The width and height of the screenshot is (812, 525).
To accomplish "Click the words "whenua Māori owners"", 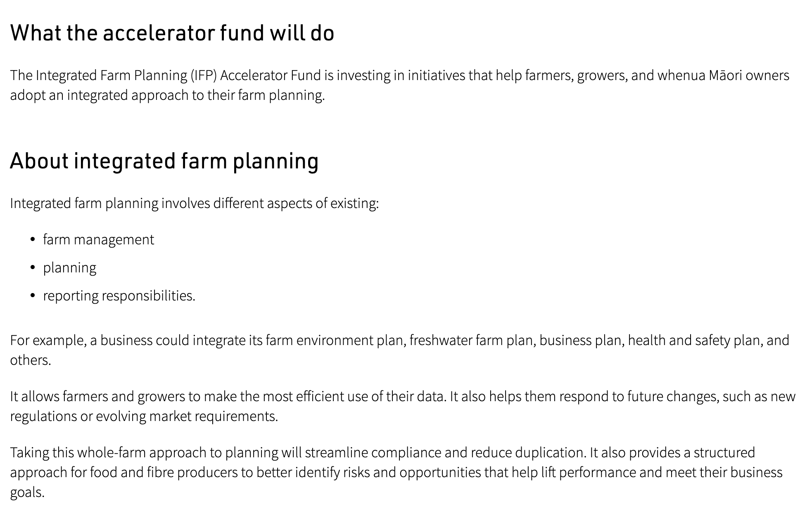I will point(723,76).
